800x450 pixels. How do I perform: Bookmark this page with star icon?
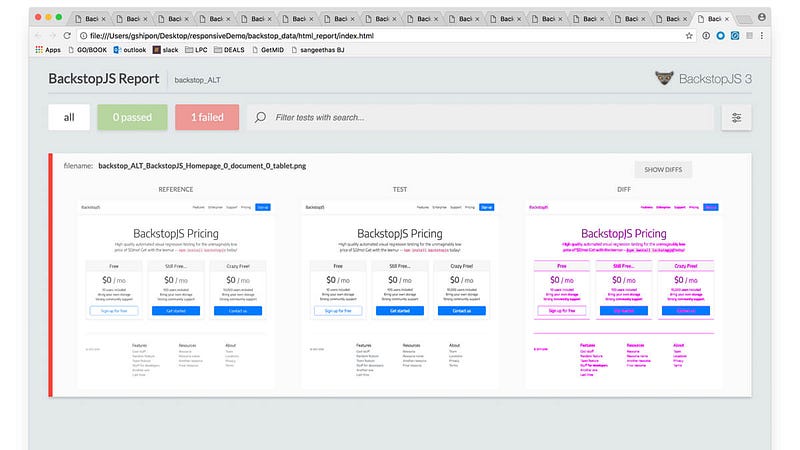689,36
